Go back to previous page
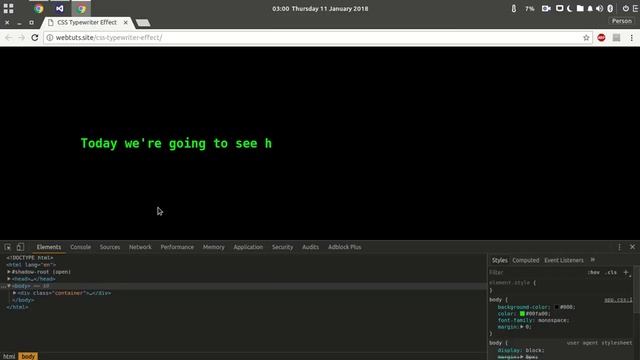This screenshot has height=360, width=640. coord(9,38)
